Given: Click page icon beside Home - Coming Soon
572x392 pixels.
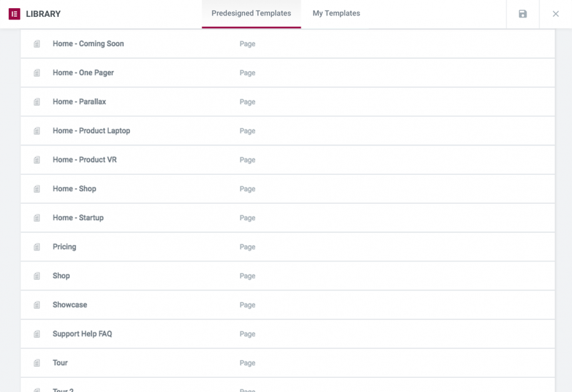Looking at the screenshot, I should pyautogui.click(x=37, y=44).
